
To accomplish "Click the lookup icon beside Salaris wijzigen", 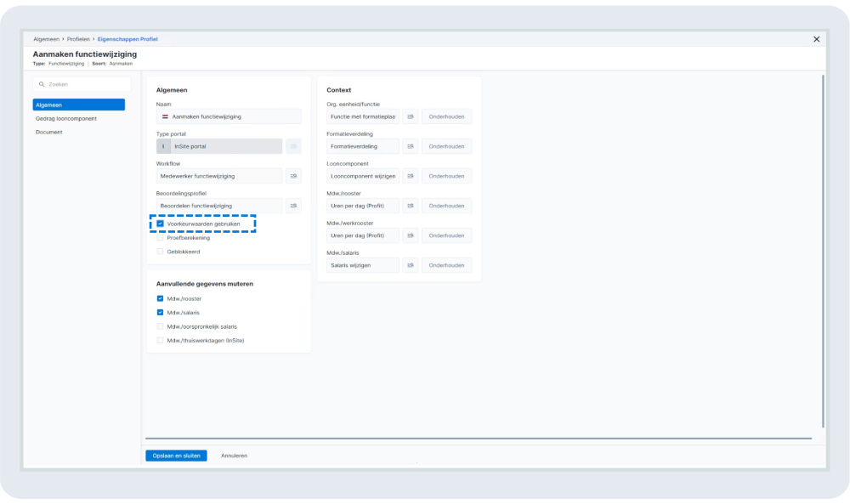I will (410, 265).
